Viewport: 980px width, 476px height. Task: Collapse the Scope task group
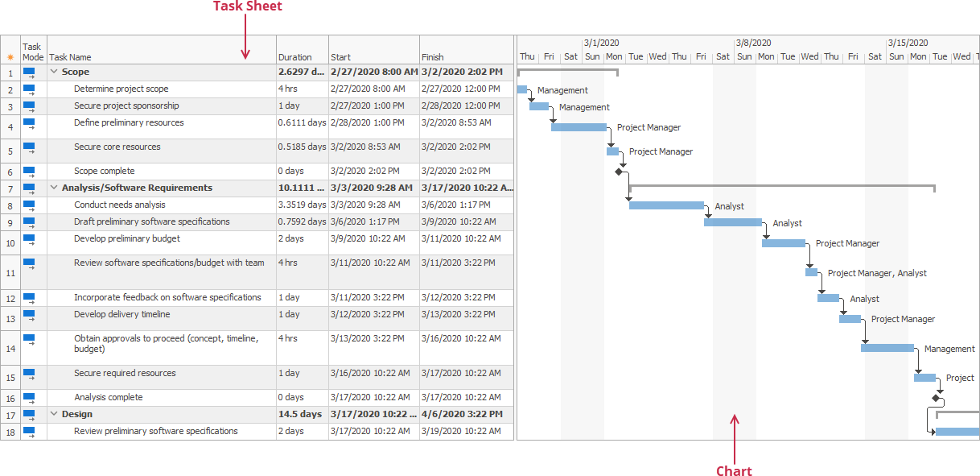pos(53,72)
